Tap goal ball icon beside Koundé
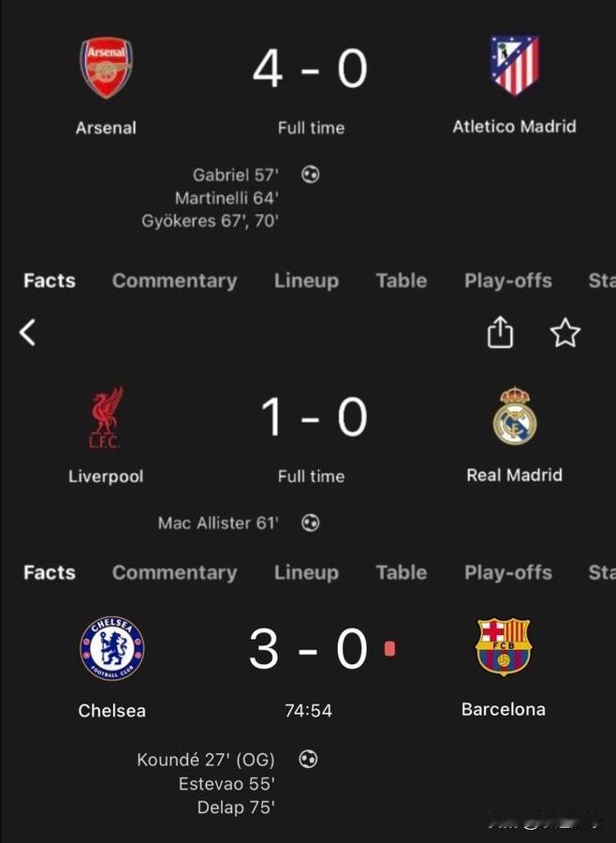Screen dimensions: 616x843 tap(308, 759)
